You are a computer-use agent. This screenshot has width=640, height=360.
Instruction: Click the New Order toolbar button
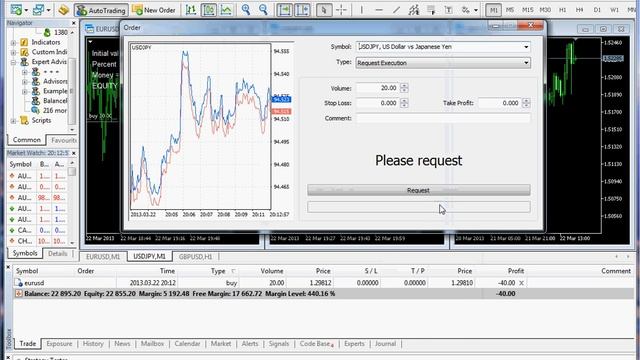154,10
